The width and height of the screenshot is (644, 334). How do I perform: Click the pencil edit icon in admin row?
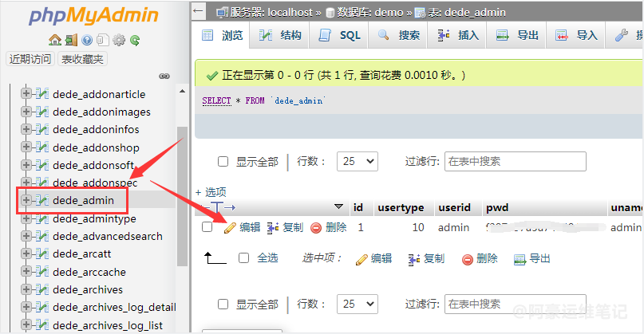click(230, 227)
